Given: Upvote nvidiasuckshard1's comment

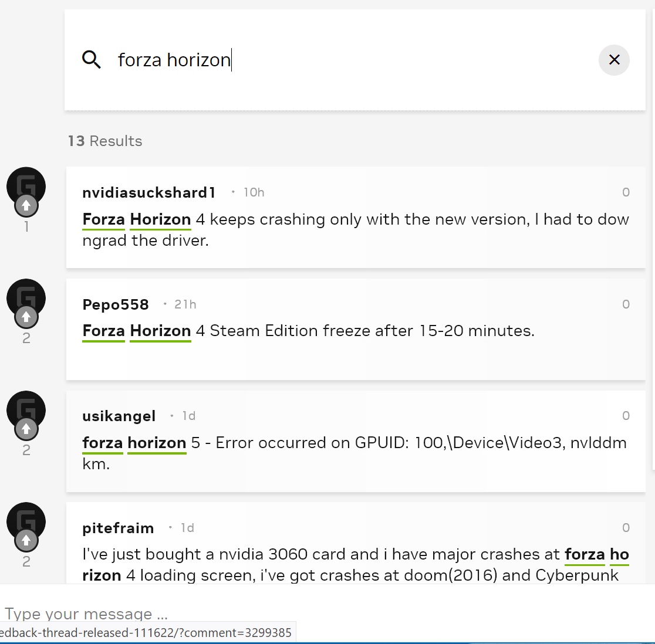Looking at the screenshot, I should pos(26,205).
